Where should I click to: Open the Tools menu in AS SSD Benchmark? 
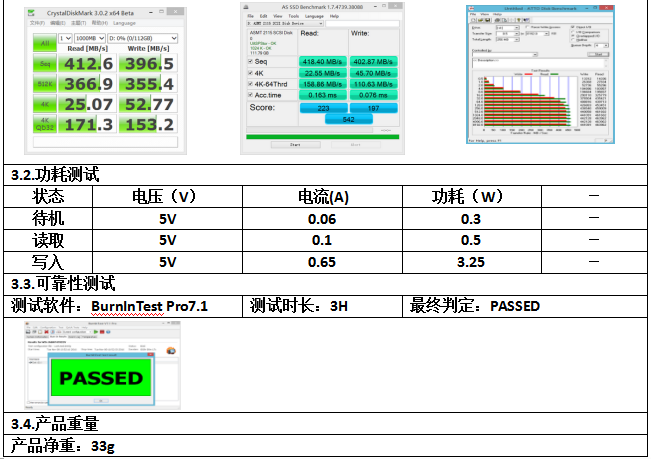pyautogui.click(x=294, y=16)
